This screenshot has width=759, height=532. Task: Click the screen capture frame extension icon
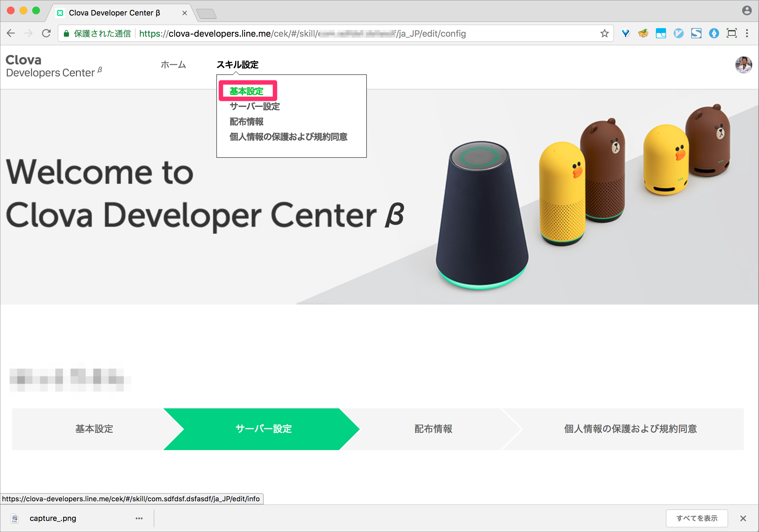point(731,33)
